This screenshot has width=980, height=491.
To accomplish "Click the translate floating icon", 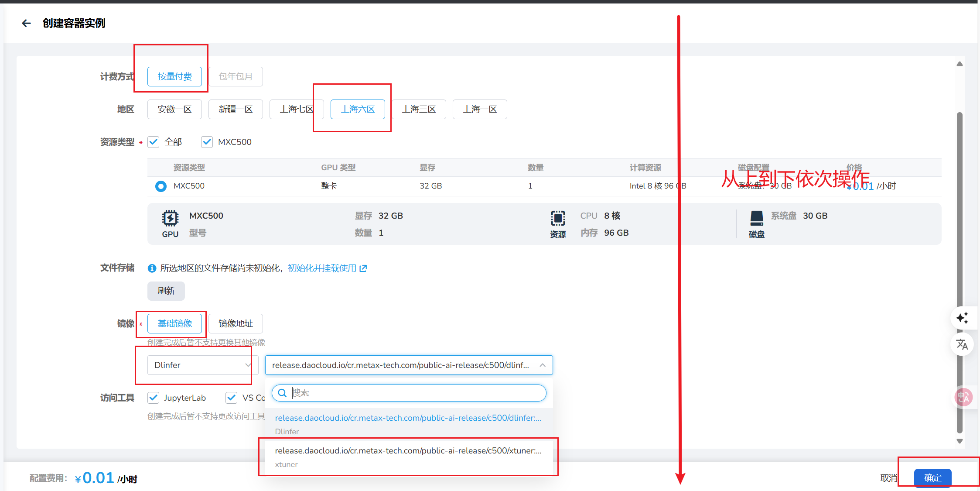I will tap(962, 344).
